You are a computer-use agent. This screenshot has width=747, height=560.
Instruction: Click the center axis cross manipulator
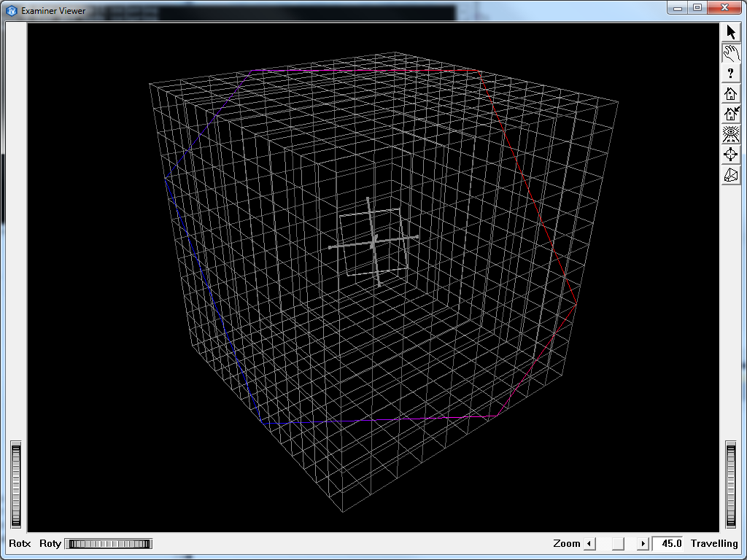[373, 242]
